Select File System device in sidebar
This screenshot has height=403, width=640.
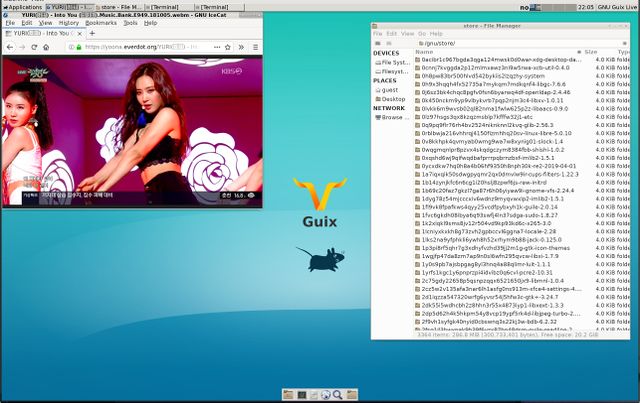393,62
